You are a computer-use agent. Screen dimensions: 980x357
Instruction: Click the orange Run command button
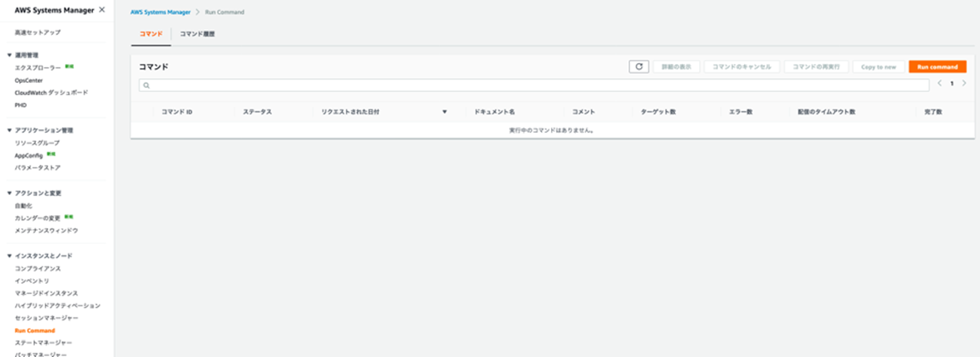click(938, 66)
